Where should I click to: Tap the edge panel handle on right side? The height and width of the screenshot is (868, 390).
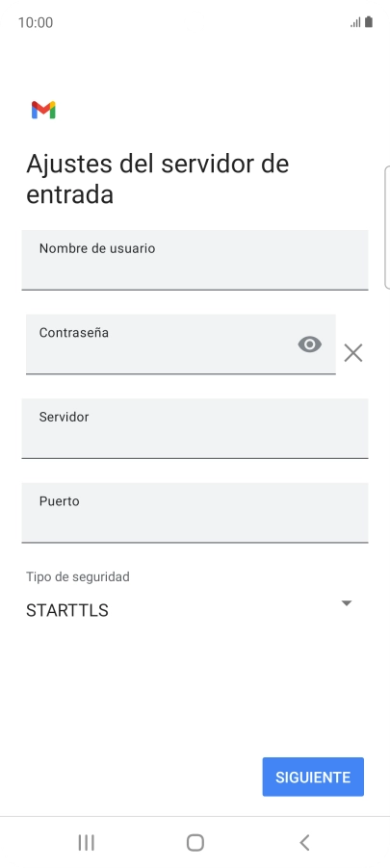[387, 227]
